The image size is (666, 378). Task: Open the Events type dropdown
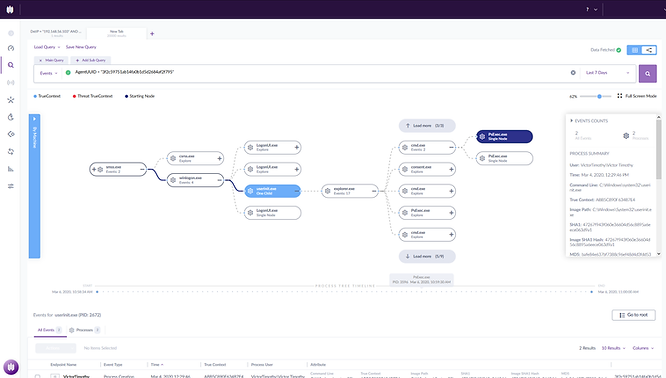point(48,73)
